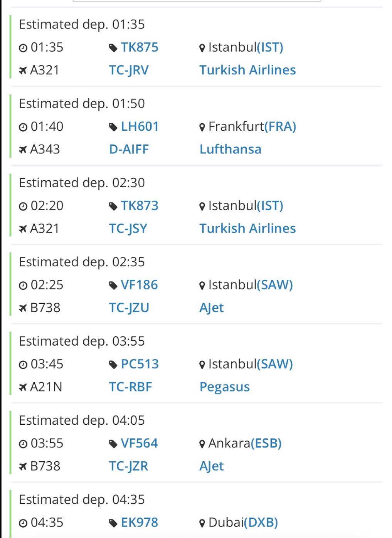Open flight TK873 details
This screenshot has width=392, height=538.
[140, 205]
